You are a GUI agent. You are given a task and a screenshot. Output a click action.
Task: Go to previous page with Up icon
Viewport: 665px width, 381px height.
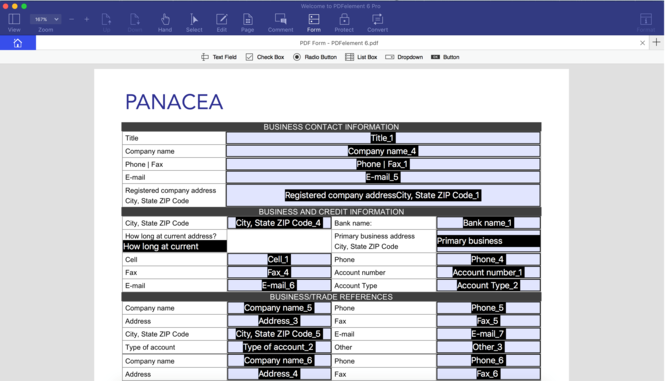point(106,22)
